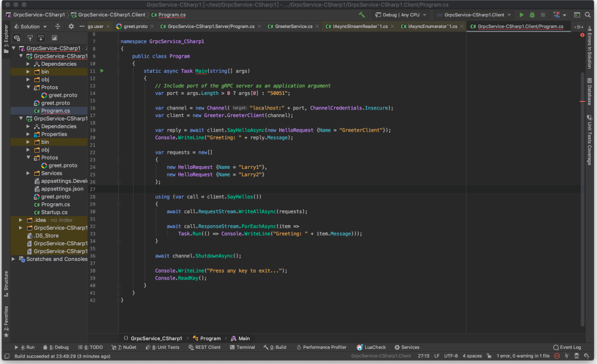Open the Event Log
The width and height of the screenshot is (597, 364).
click(567, 347)
